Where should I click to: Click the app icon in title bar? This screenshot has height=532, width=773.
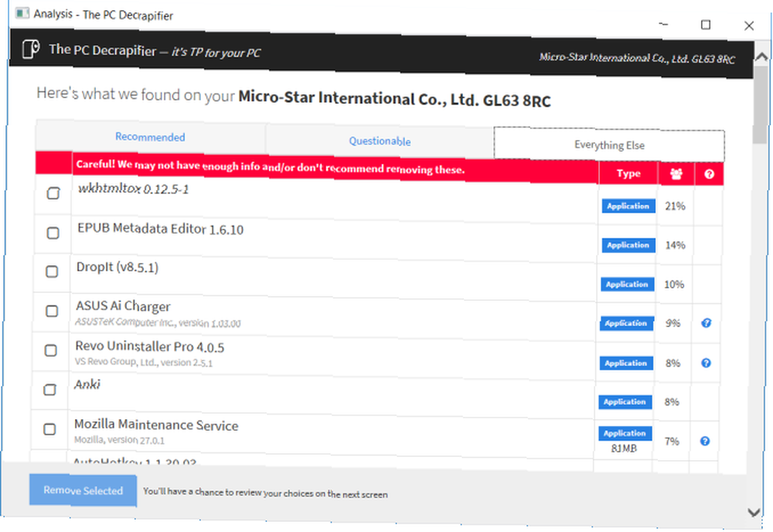coord(22,13)
